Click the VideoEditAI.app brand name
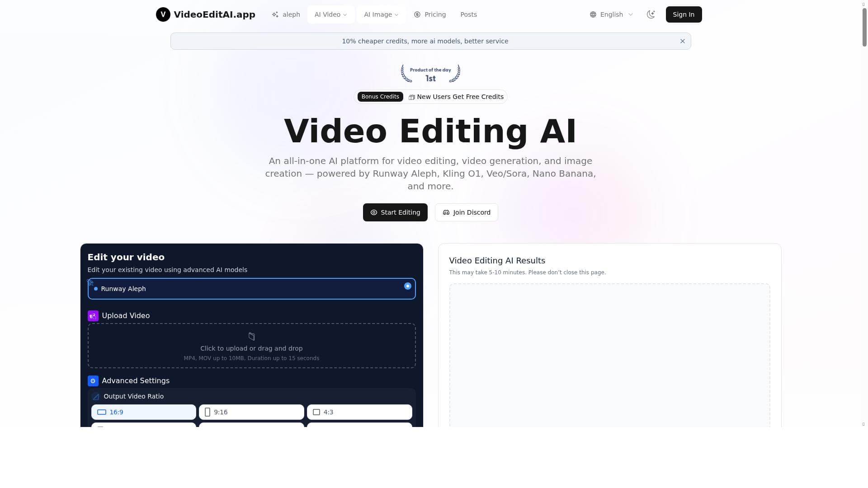This screenshot has height=488, width=868. pos(214,14)
